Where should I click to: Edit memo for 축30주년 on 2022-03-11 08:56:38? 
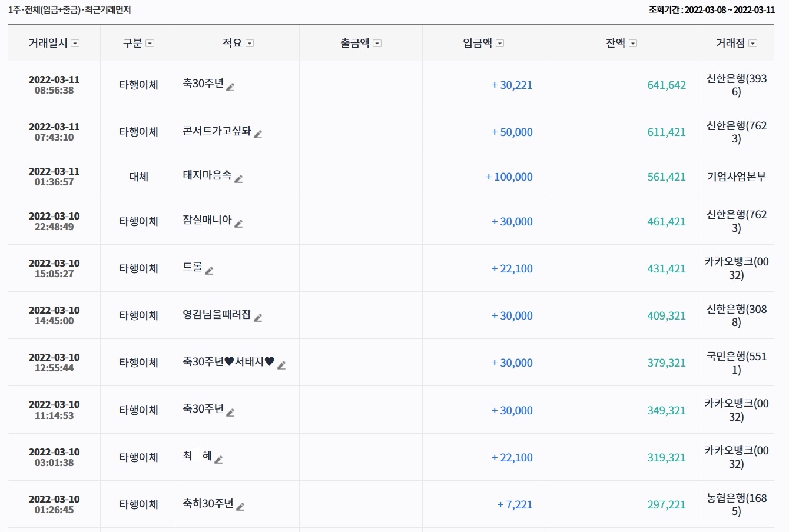(230, 87)
